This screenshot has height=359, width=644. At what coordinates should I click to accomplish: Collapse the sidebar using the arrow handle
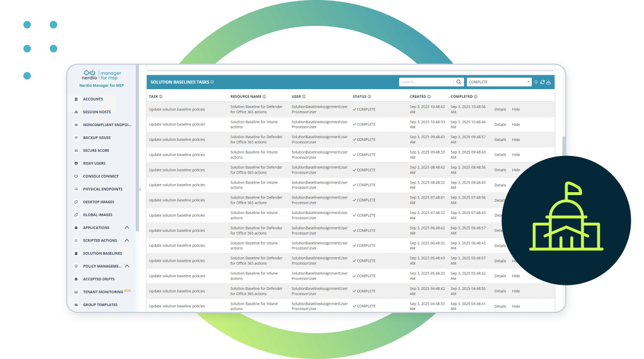140,189
